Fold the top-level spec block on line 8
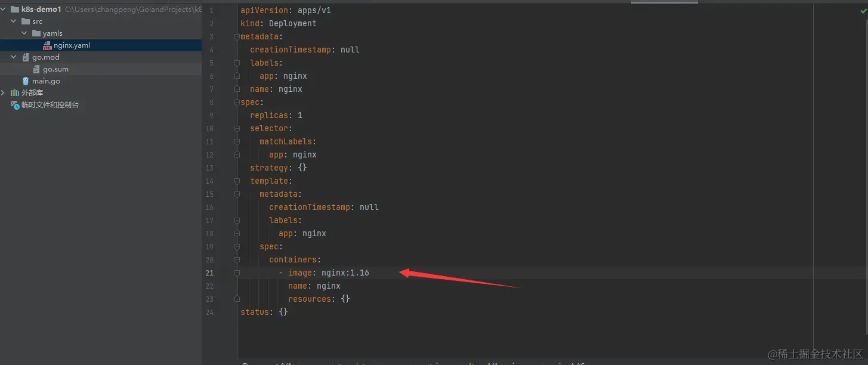Image resolution: width=868 pixels, height=365 pixels. [x=237, y=103]
